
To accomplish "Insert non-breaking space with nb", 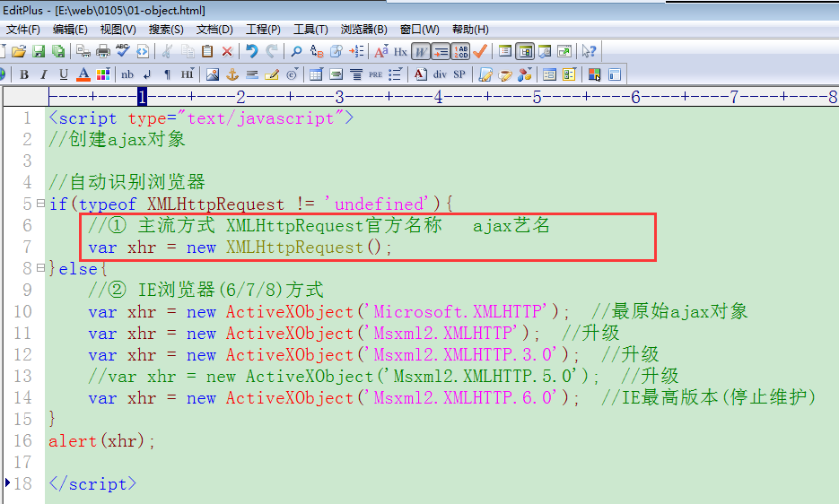I will (127, 74).
